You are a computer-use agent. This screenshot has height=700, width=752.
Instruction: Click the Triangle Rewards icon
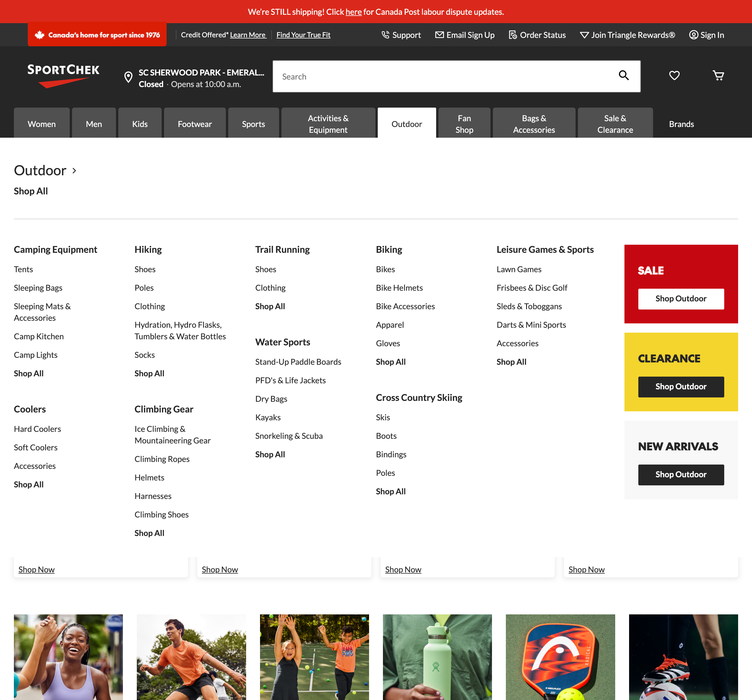pyautogui.click(x=585, y=35)
